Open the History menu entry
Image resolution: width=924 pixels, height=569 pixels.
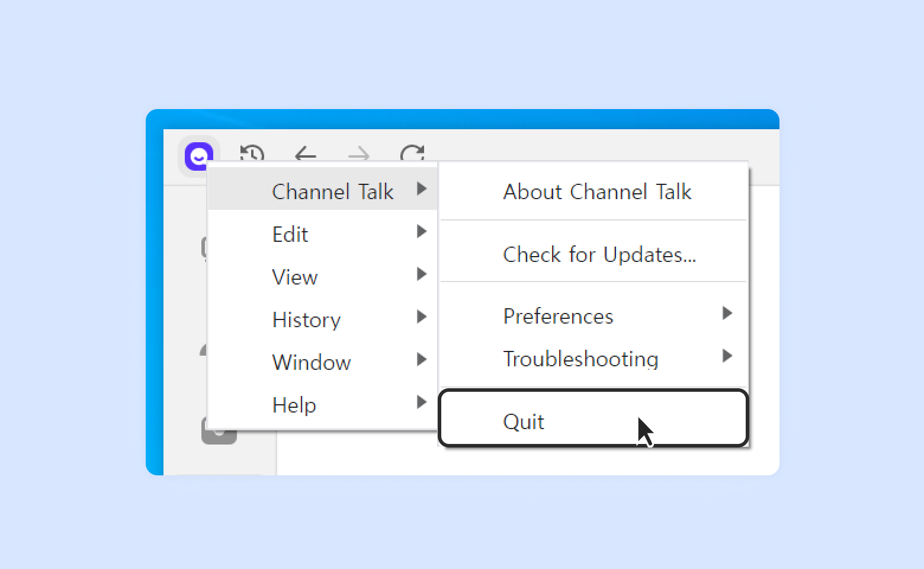[323, 317]
